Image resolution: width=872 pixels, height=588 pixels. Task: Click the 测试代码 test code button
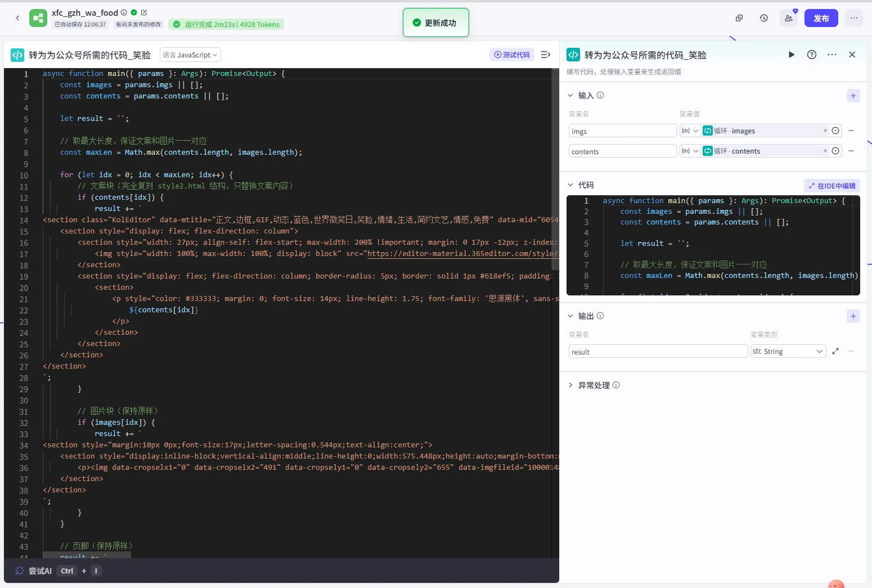point(512,55)
